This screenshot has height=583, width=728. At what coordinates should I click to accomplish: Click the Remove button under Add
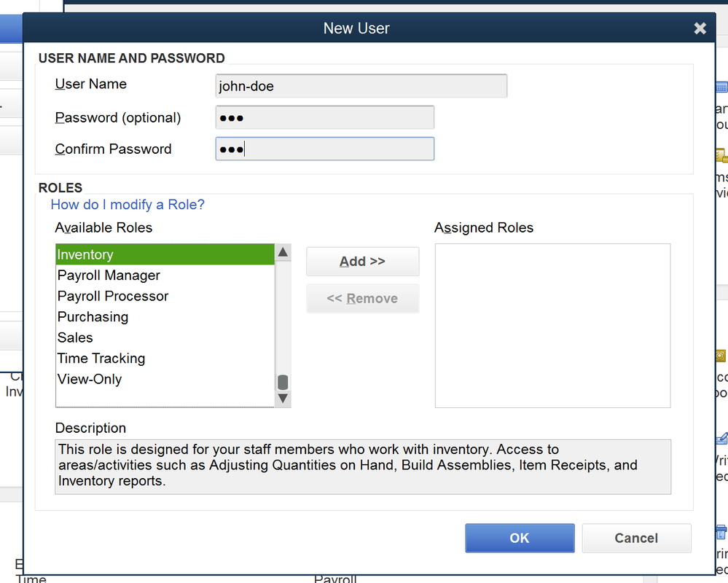point(362,297)
